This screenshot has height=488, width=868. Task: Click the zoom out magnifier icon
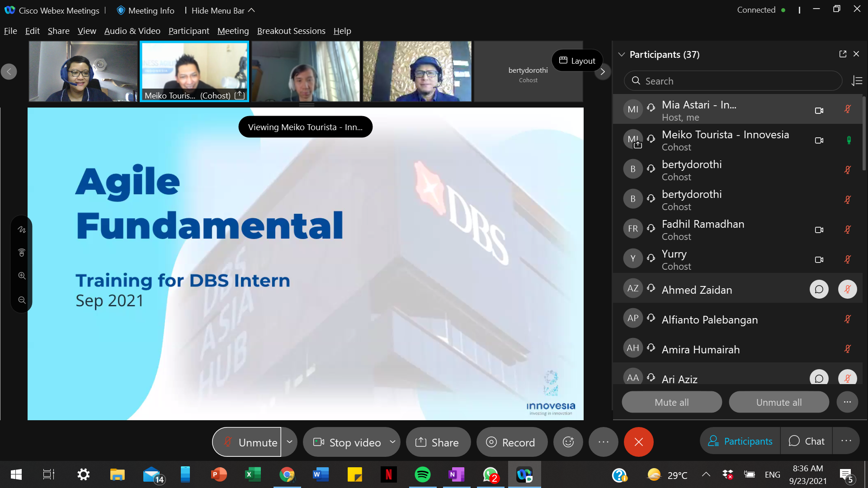point(22,300)
